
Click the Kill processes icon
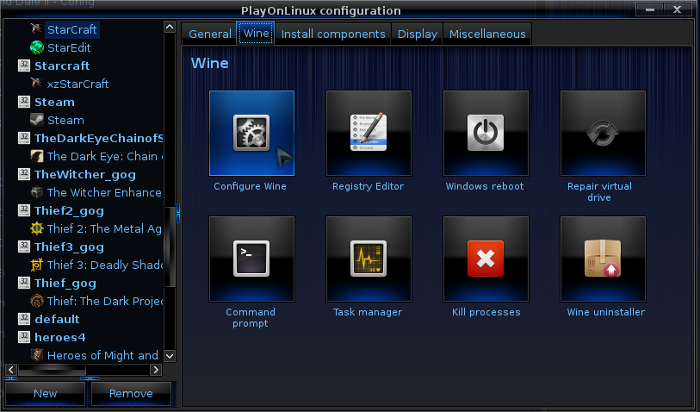point(486,259)
